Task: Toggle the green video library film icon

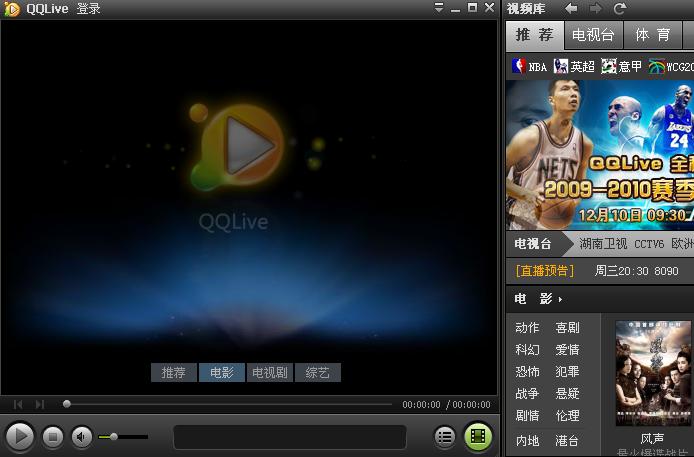Action: point(478,436)
